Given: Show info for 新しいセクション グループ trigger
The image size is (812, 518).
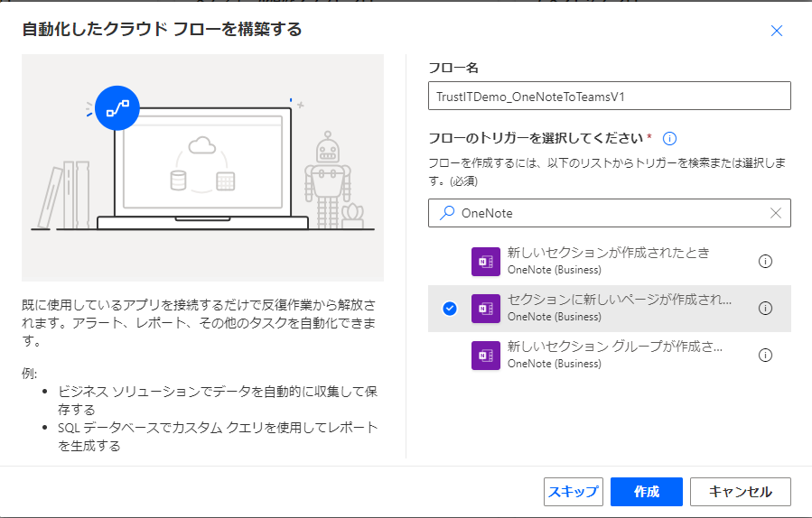Looking at the screenshot, I should coord(765,355).
